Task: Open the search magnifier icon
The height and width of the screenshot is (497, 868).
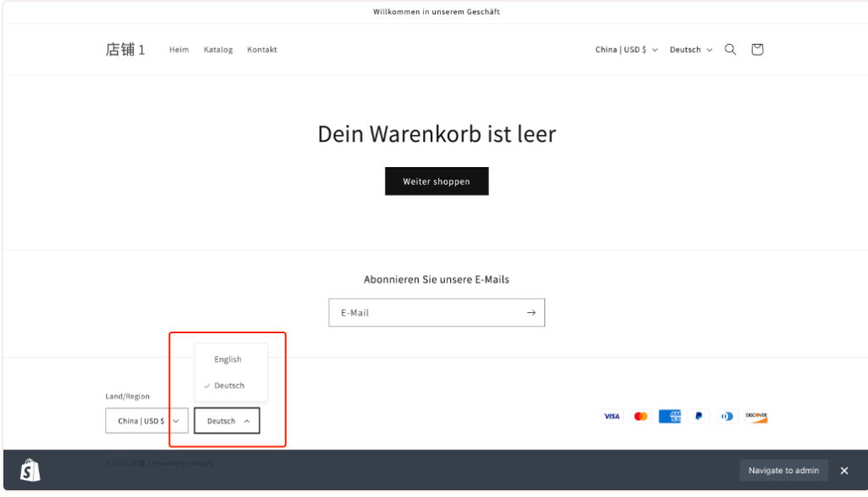Action: point(730,50)
